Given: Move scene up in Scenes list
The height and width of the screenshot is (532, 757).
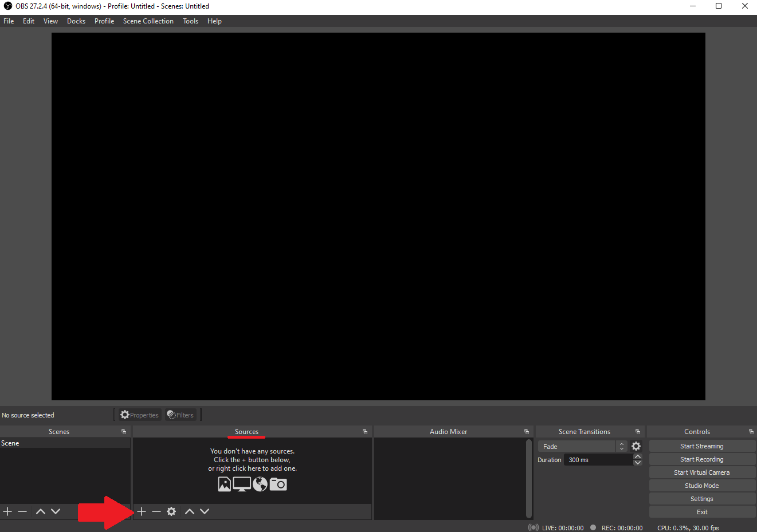Looking at the screenshot, I should pos(41,511).
